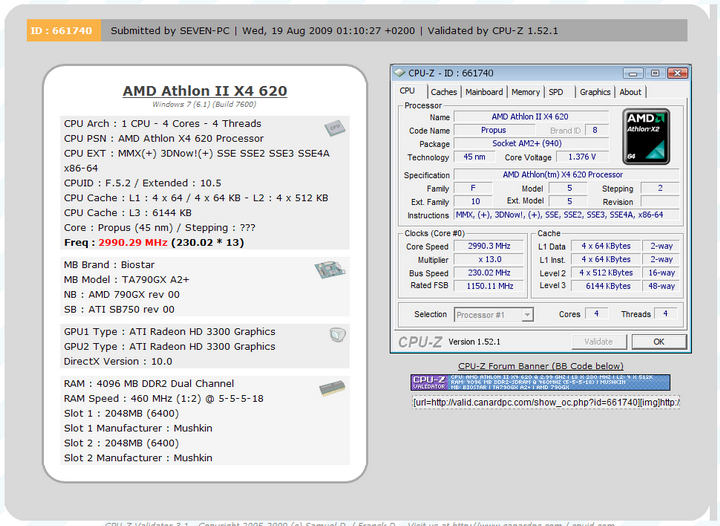This screenshot has width=720, height=526.
Task: Click the Level 2 value 4 x 512 KBytes
Action: coord(606,273)
